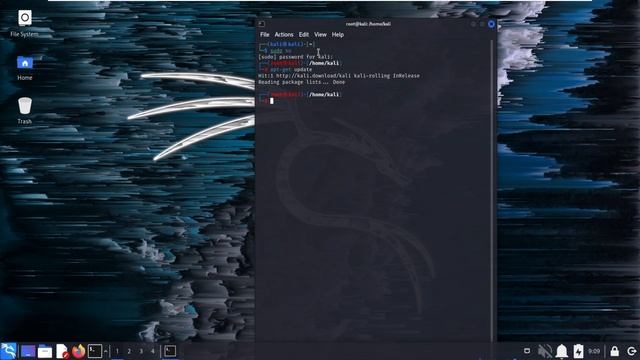Minimize the terminal window
The height and width of the screenshot is (360, 640).
473,24
